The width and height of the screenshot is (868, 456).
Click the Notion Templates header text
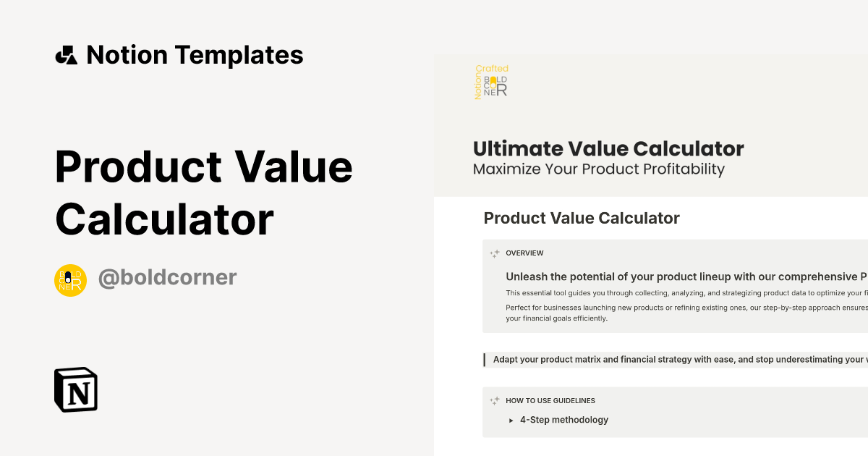tap(195, 55)
